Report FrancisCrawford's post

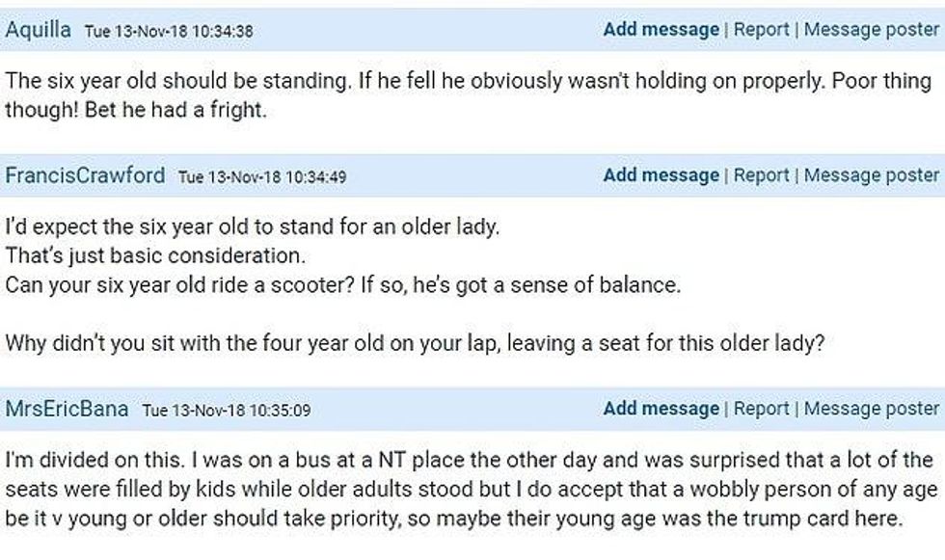[761, 174]
